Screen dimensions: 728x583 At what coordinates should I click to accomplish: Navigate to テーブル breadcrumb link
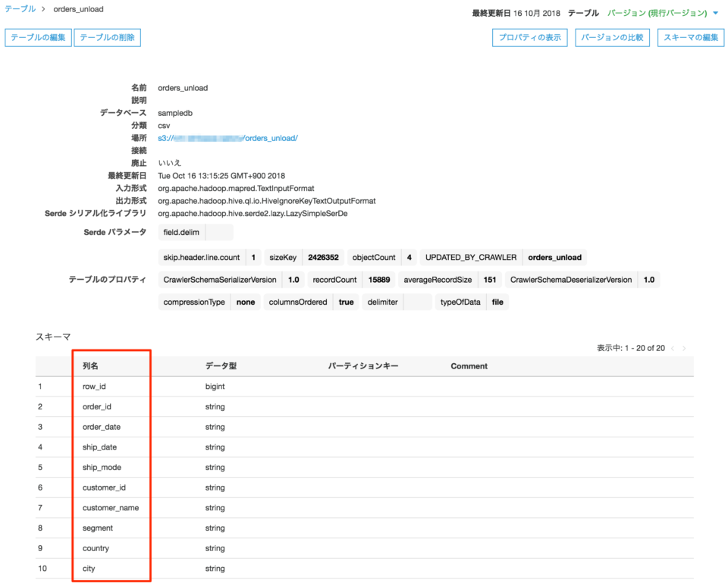click(x=20, y=9)
